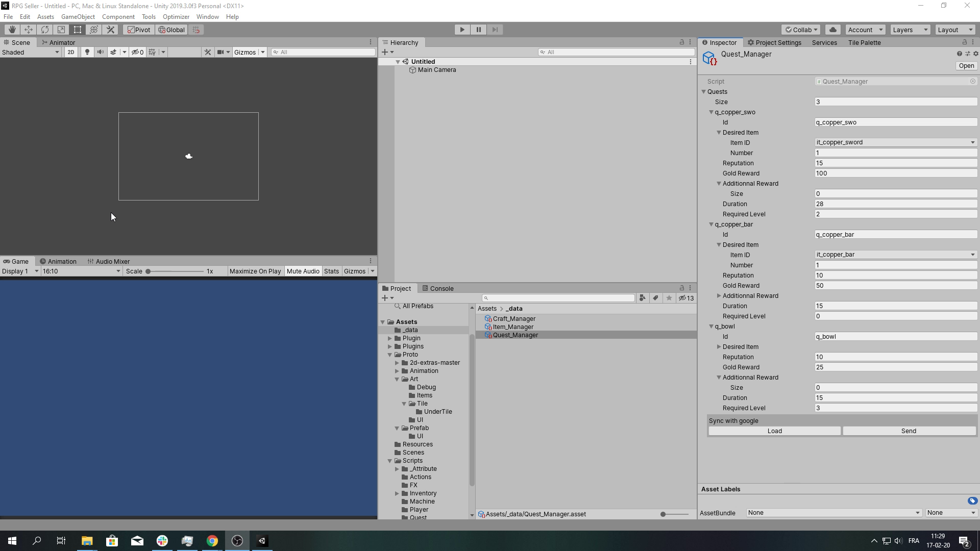This screenshot has width=980, height=551.
Task: Open the Shaded draw mode dropdown
Action: 31,52
